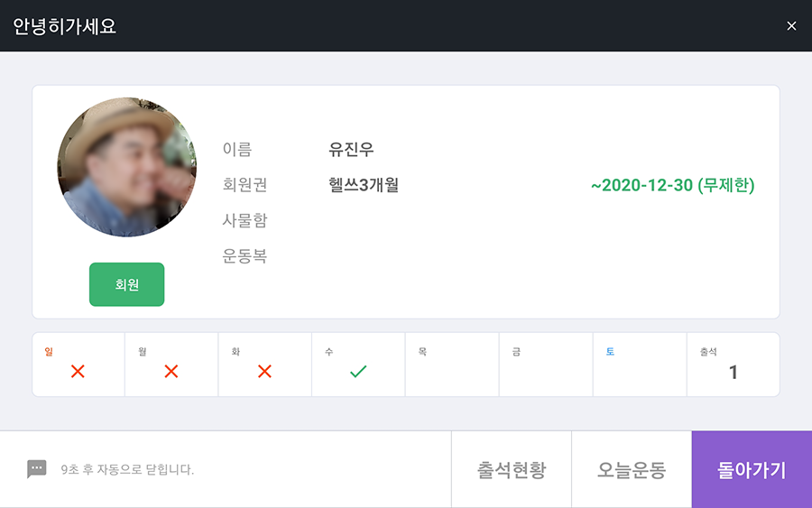Open 출석현황 attendance status
The height and width of the screenshot is (508, 812).
[512, 470]
